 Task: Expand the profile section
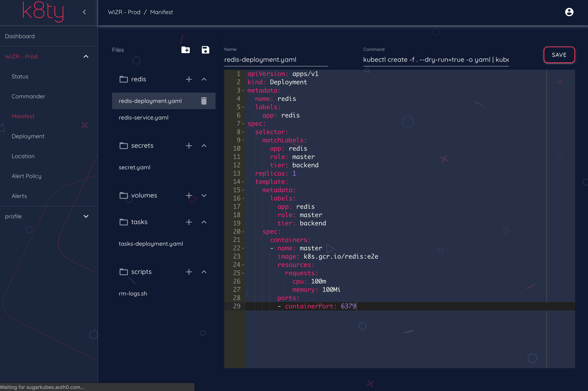point(86,216)
